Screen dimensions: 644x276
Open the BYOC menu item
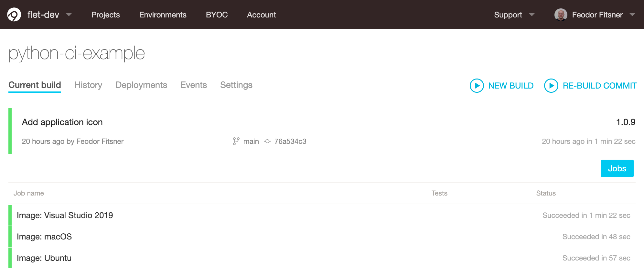tap(217, 15)
